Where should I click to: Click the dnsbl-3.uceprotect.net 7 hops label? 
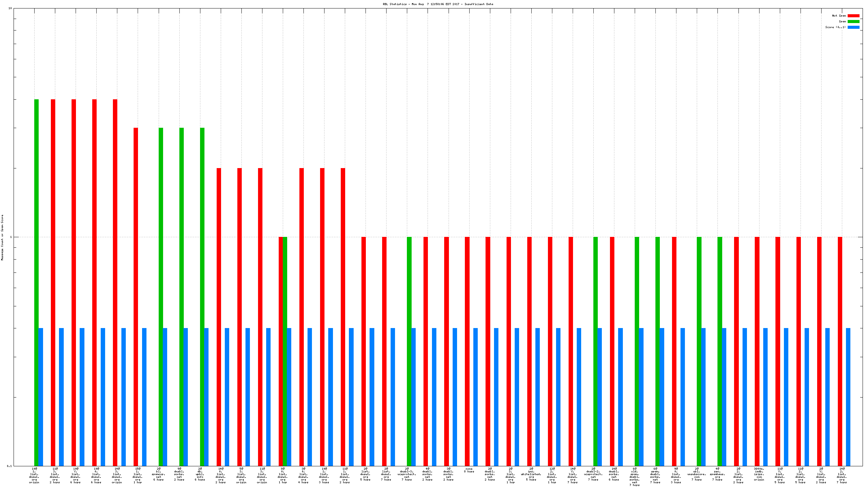[x=407, y=474]
